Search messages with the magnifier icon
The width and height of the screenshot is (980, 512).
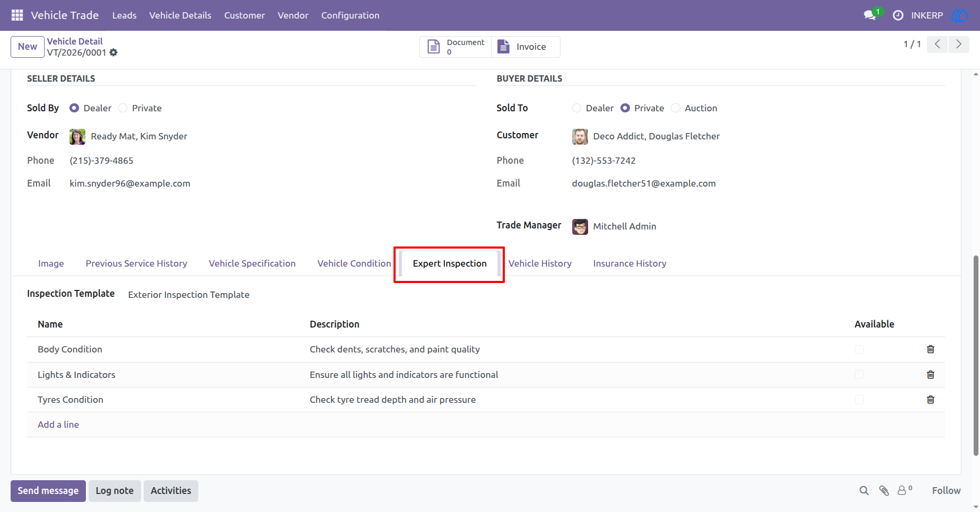(x=864, y=491)
